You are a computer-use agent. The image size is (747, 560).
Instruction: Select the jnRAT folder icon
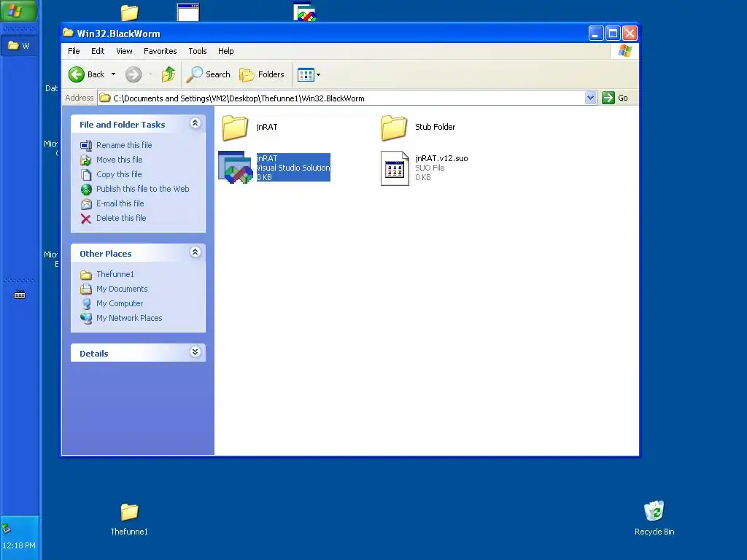235,127
